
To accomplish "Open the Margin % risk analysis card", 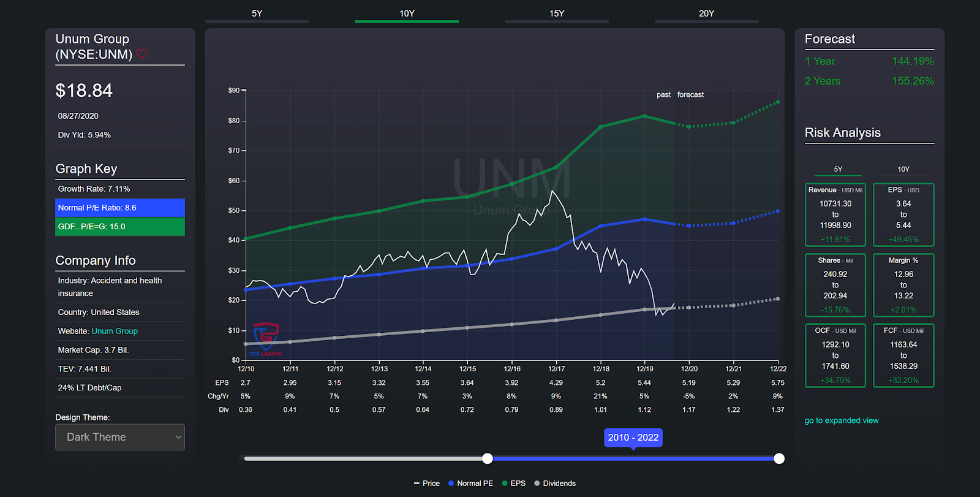I will pyautogui.click(x=903, y=285).
